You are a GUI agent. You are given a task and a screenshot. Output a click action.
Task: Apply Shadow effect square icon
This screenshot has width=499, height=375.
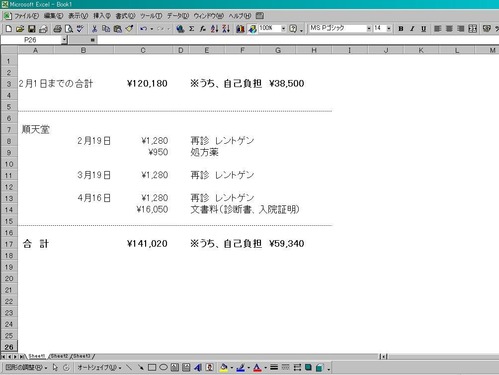point(308,368)
